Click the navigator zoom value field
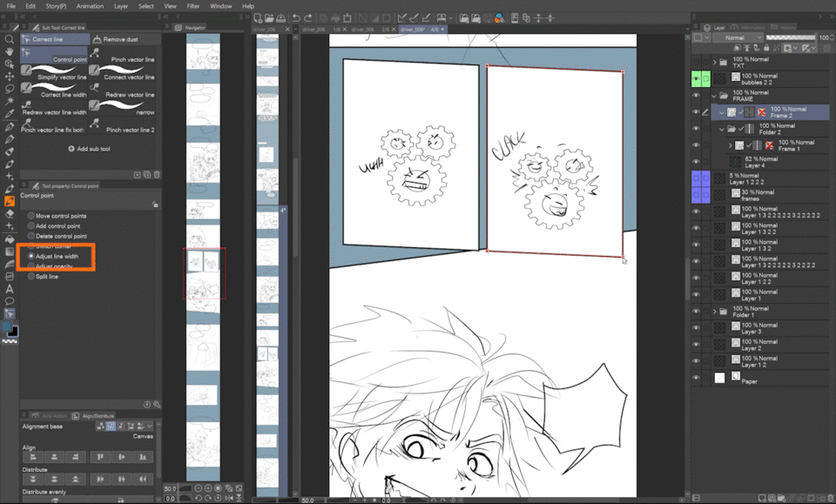This screenshot has height=504, width=836. click(x=171, y=488)
